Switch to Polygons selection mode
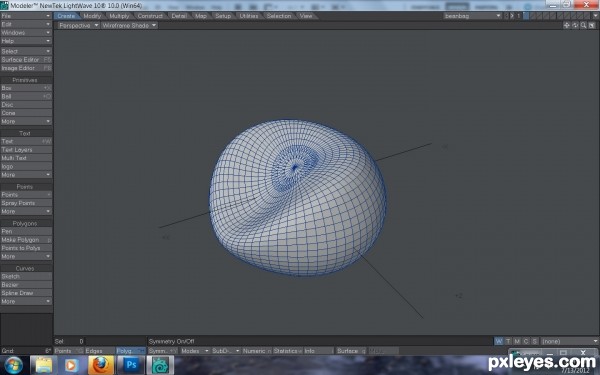The height and width of the screenshot is (375, 600). tap(130, 351)
